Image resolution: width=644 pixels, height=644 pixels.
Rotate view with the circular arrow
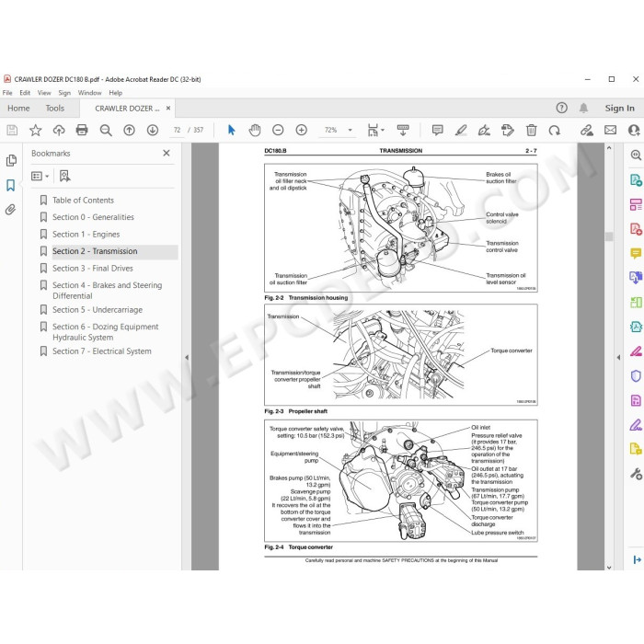(x=555, y=131)
